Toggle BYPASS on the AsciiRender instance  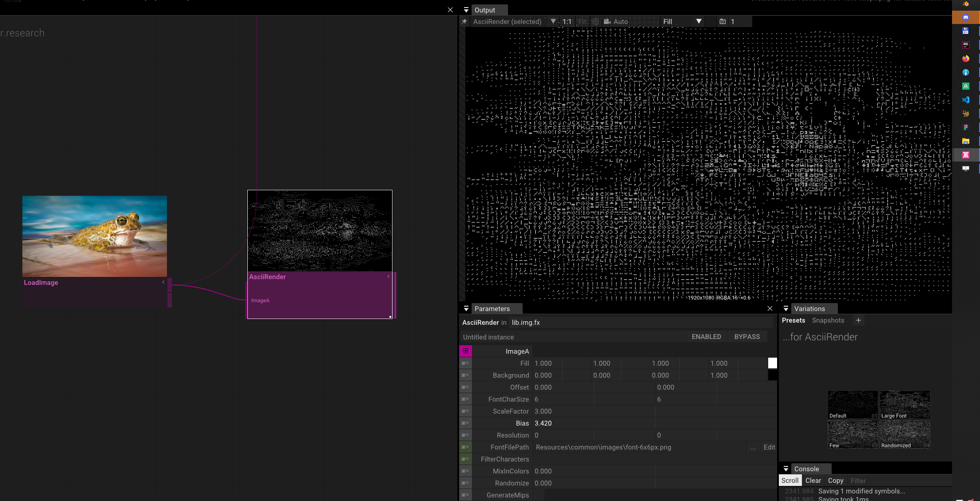(747, 337)
